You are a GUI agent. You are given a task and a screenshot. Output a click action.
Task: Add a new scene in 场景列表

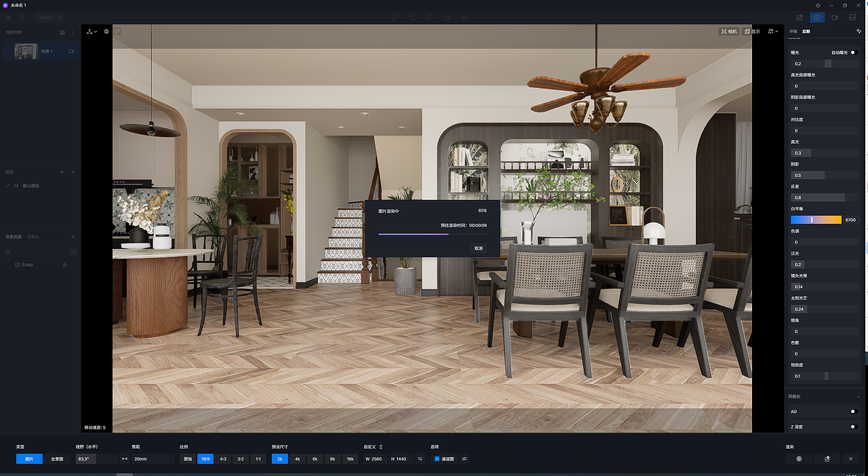point(62,32)
